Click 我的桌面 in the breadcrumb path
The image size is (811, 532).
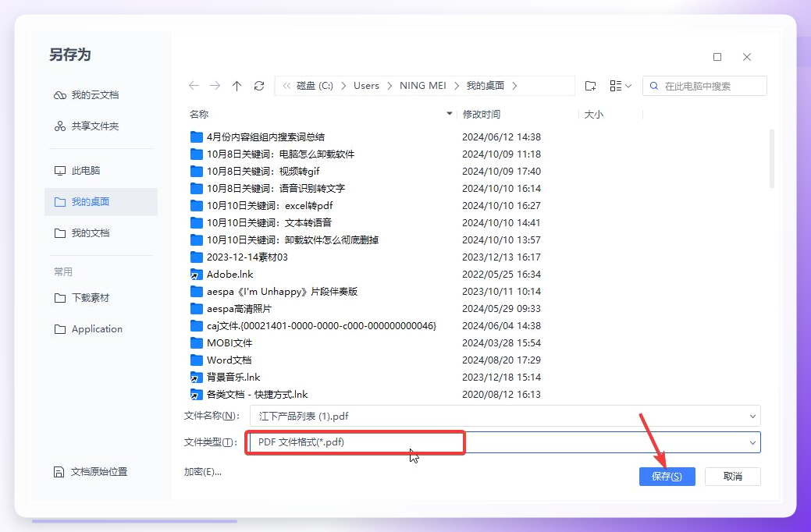[x=486, y=86]
